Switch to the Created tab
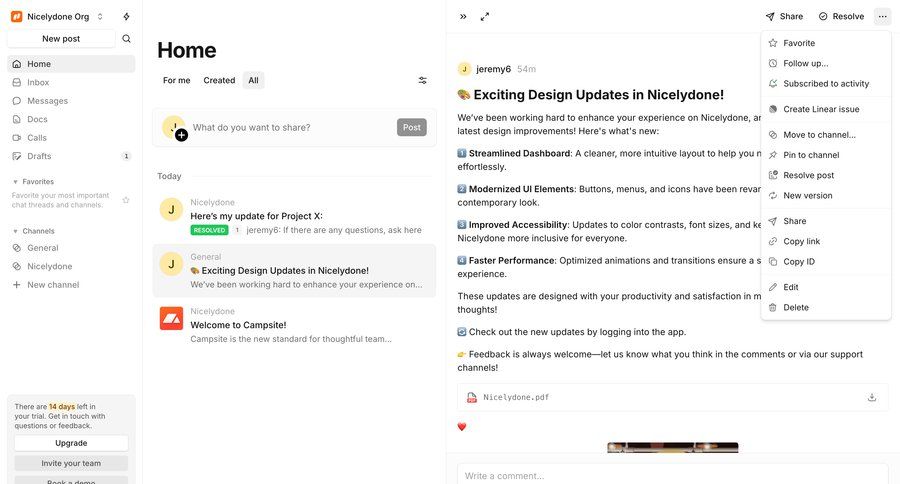This screenshot has width=900, height=484. [x=219, y=80]
